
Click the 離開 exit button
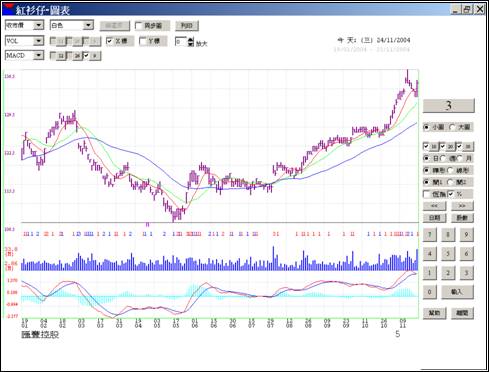point(462,313)
